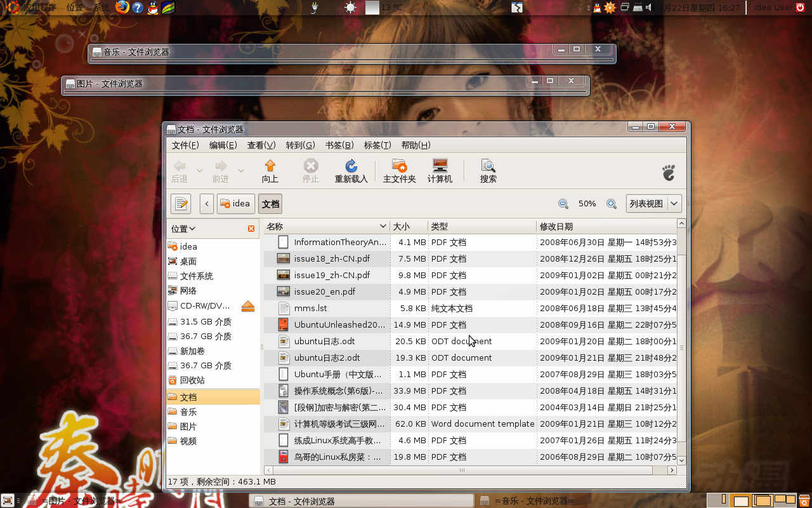This screenshot has width=812, height=508.
Task: Click the 文档 path bar button
Action: pyautogui.click(x=270, y=204)
